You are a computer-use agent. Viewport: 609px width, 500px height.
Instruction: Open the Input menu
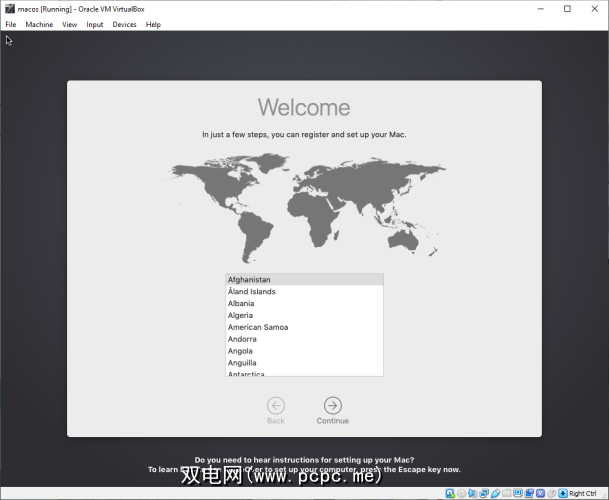pos(94,24)
